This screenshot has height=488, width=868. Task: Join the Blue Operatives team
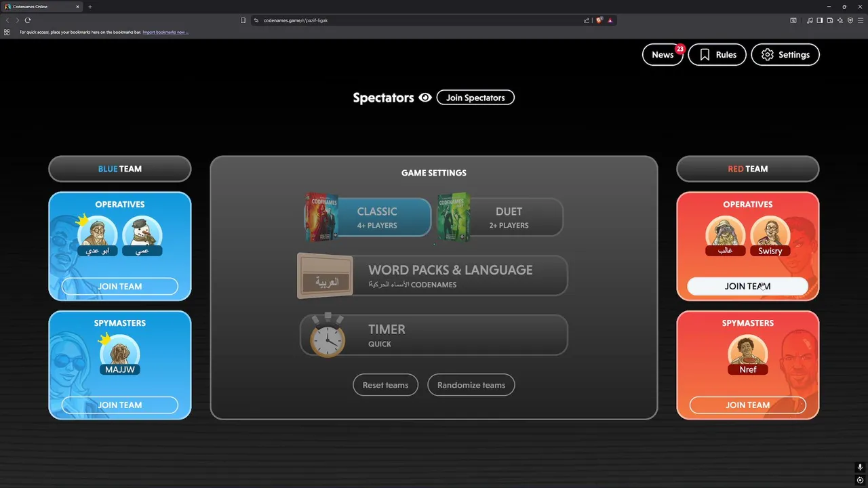pos(120,286)
